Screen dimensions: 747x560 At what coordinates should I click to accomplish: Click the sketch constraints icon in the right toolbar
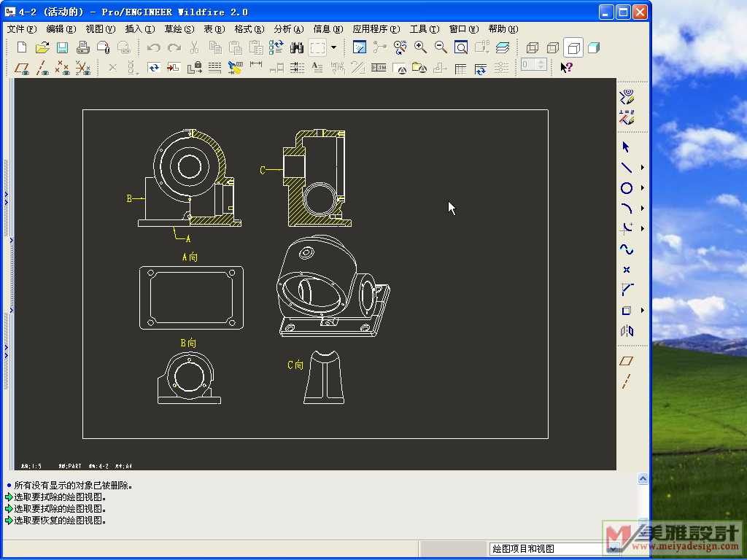click(x=627, y=117)
